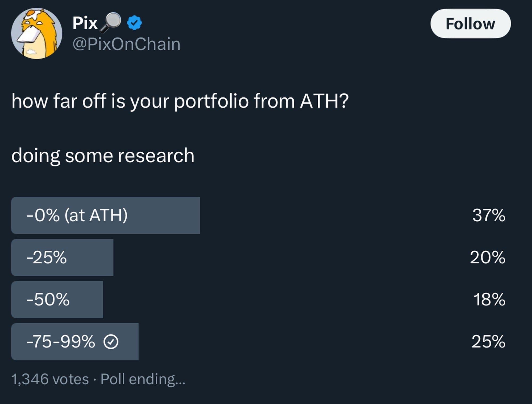Screen dimensions: 532x404
Task: Open the @PixOnChain handle link
Action: click(x=126, y=44)
